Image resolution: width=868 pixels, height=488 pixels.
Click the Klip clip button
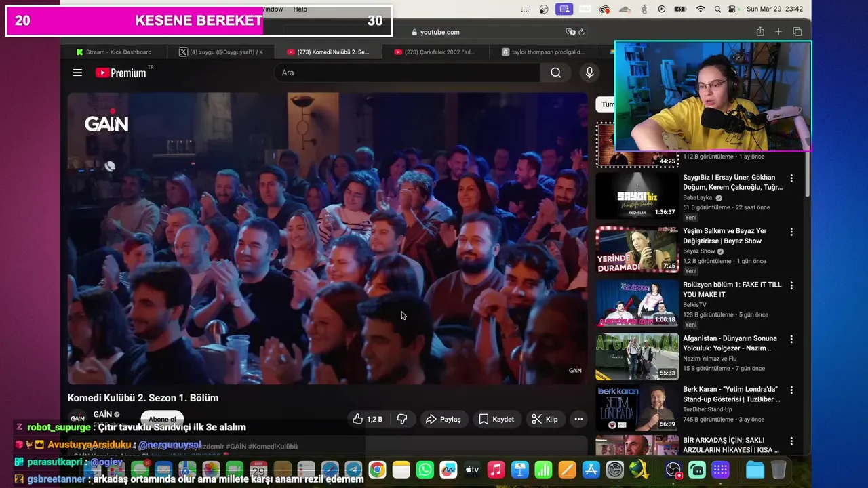click(545, 419)
